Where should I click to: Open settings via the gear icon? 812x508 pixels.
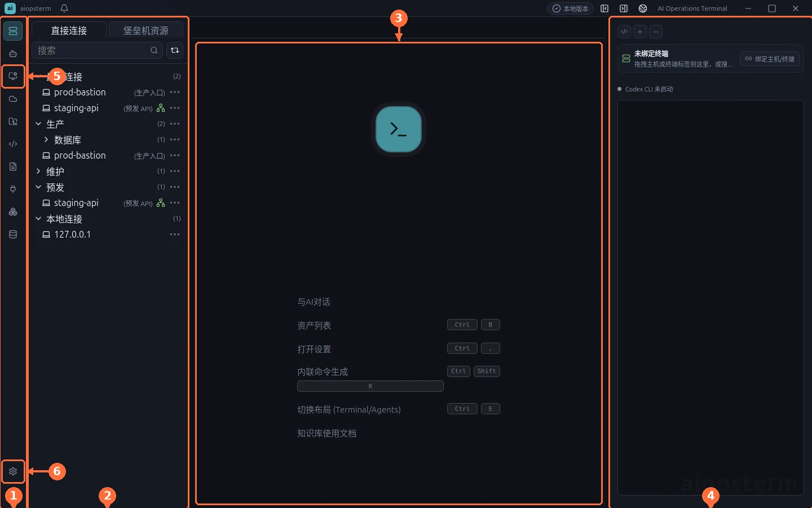pyautogui.click(x=13, y=471)
